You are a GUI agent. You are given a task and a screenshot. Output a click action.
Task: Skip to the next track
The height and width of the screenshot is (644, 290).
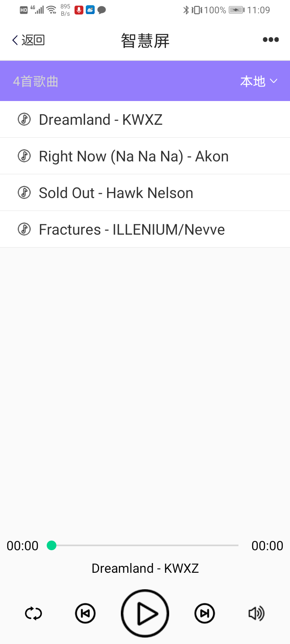tap(205, 613)
